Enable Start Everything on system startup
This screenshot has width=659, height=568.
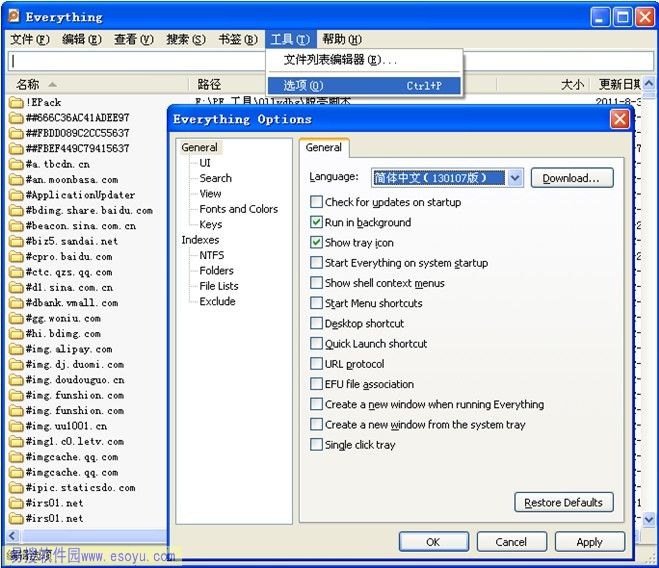[316, 262]
